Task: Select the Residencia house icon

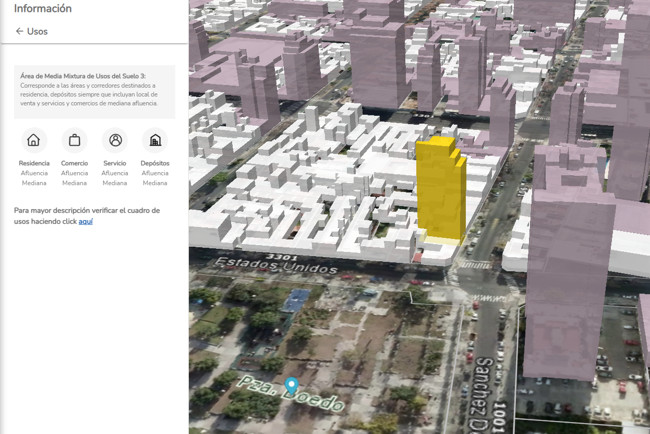Action: tap(34, 140)
